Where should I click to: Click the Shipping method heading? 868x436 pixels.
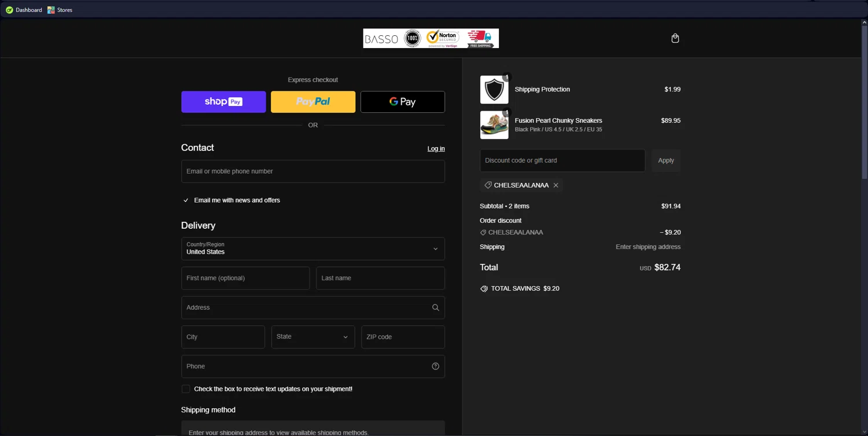click(x=208, y=410)
